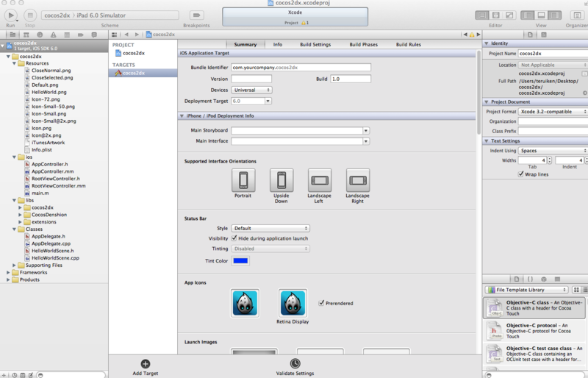Show the Search navigator

tap(40, 35)
